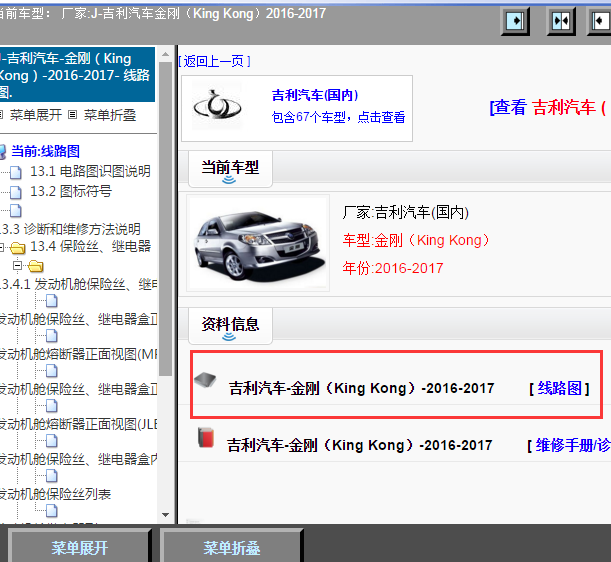
Task: Go back via 返回上一页 link
Action: click(214, 61)
